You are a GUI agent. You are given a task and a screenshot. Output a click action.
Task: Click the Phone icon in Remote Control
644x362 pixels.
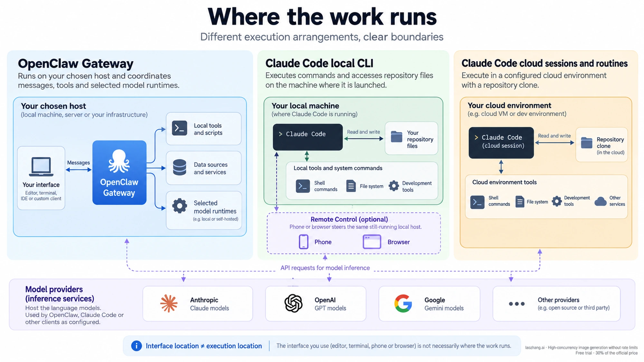click(x=303, y=242)
